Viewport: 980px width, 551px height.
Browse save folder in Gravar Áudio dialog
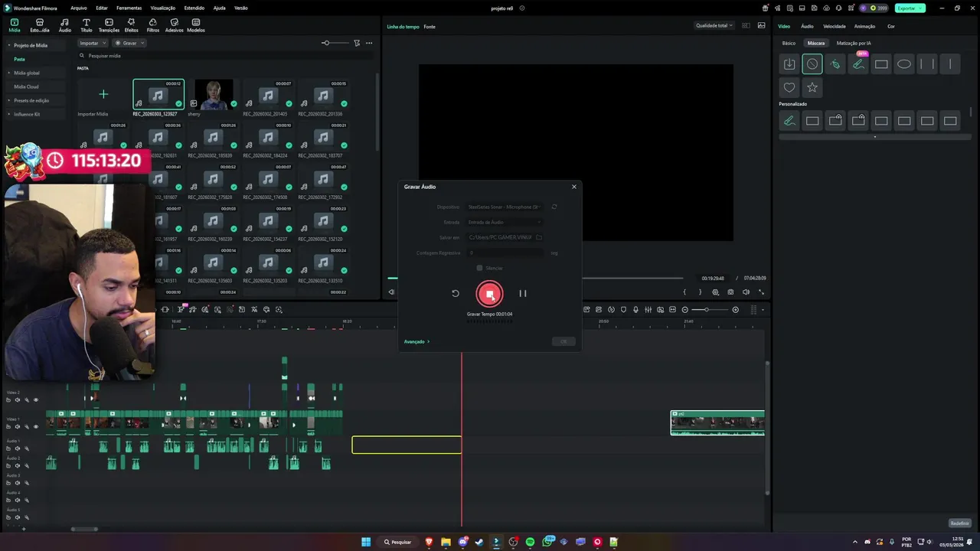pyautogui.click(x=539, y=237)
